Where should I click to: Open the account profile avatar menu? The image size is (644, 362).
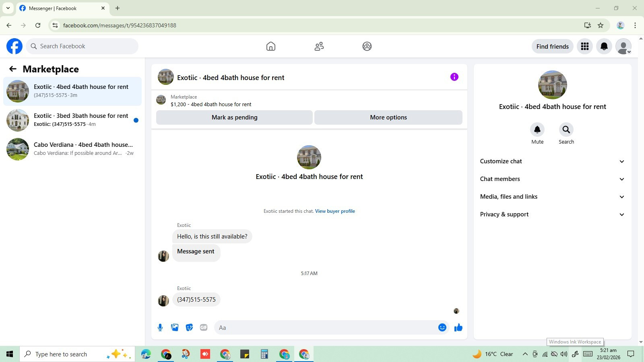[623, 46]
